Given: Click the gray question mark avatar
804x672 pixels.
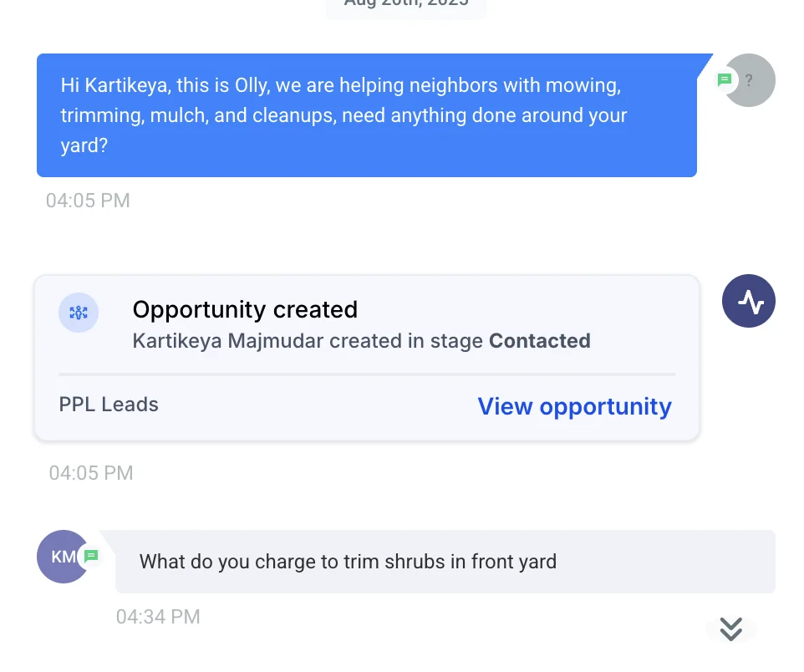Looking at the screenshot, I should (x=751, y=81).
